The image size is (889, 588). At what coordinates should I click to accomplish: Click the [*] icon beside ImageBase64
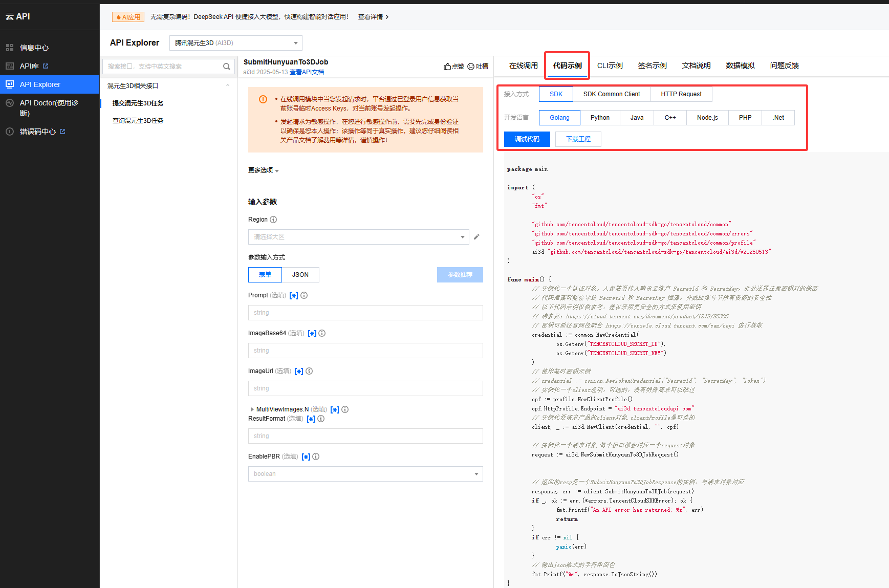point(312,334)
